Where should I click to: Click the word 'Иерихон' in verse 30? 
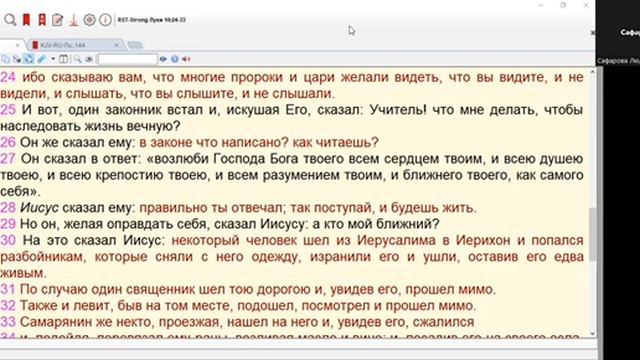pos(483,240)
